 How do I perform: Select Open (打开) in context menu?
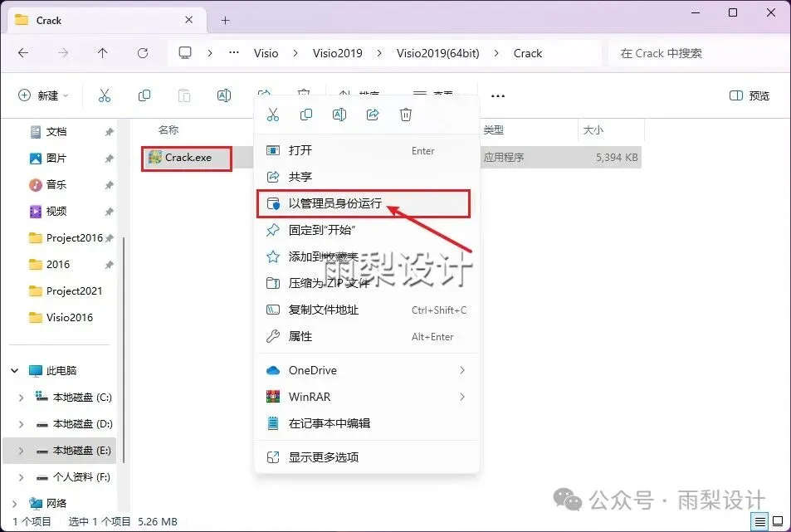click(366, 150)
